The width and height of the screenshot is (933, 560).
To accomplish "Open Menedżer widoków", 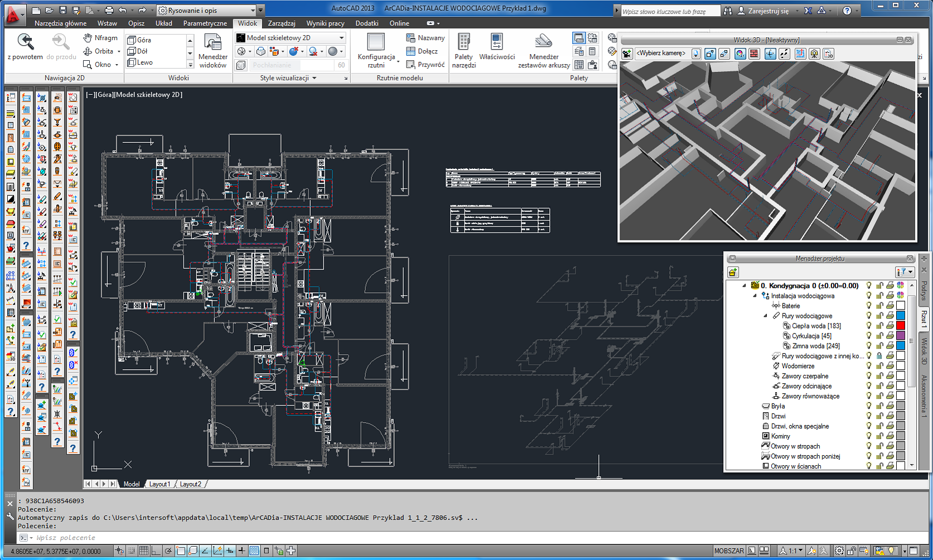I will [x=212, y=51].
